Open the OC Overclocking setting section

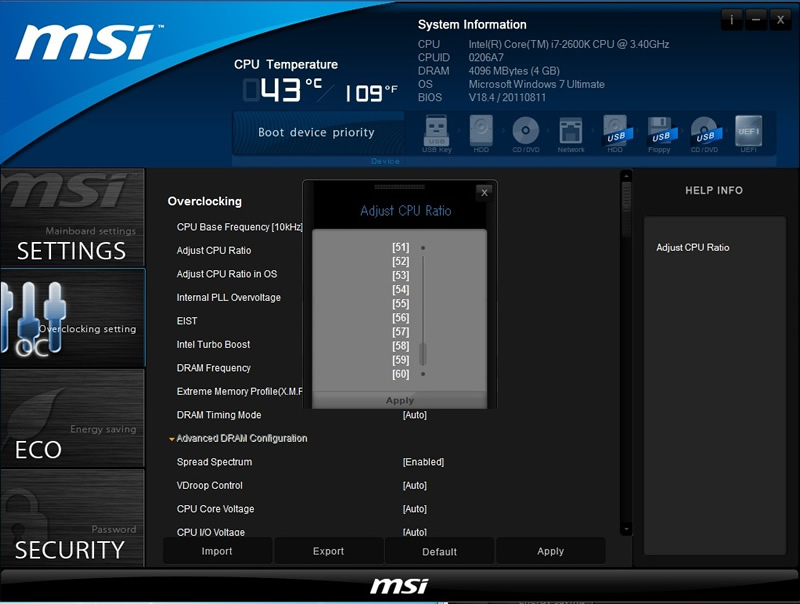tap(72, 318)
